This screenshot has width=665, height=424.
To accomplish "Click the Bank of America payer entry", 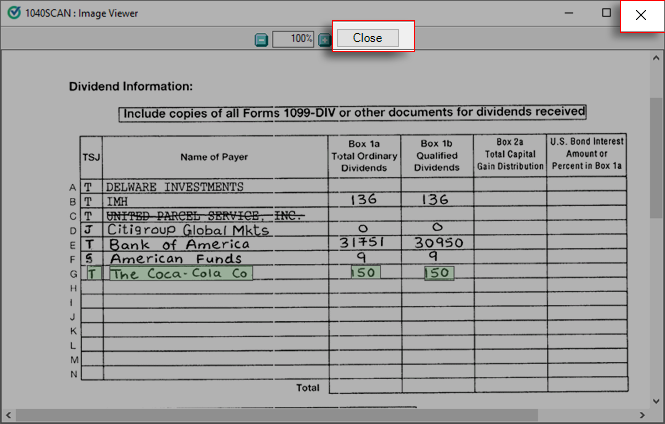I will (x=179, y=245).
